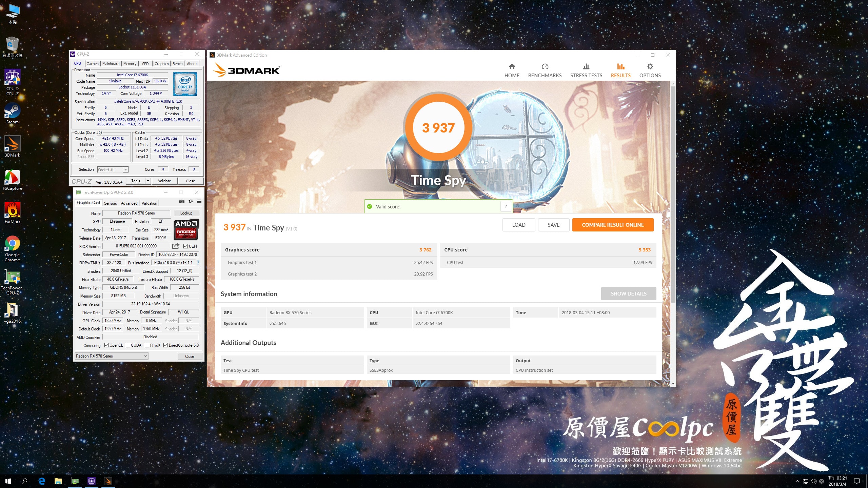Open 3DMark OPTIONS gear

pos(650,71)
